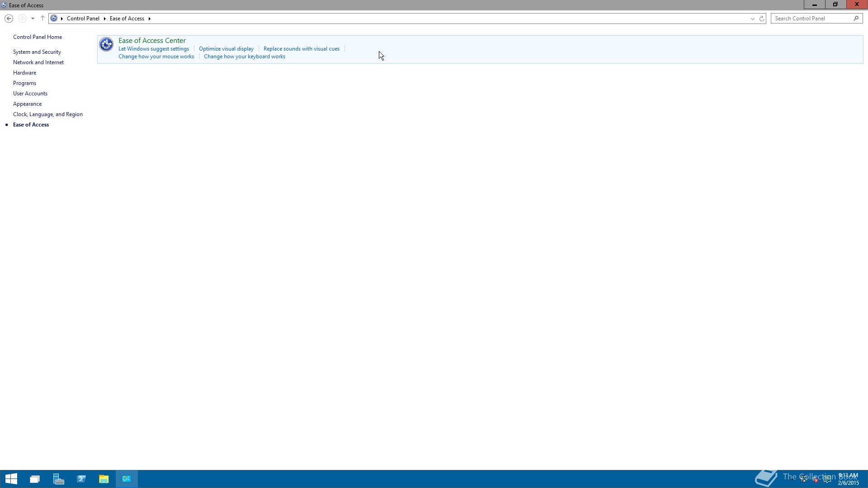
Task: Open Change how your mouse works
Action: (156, 56)
